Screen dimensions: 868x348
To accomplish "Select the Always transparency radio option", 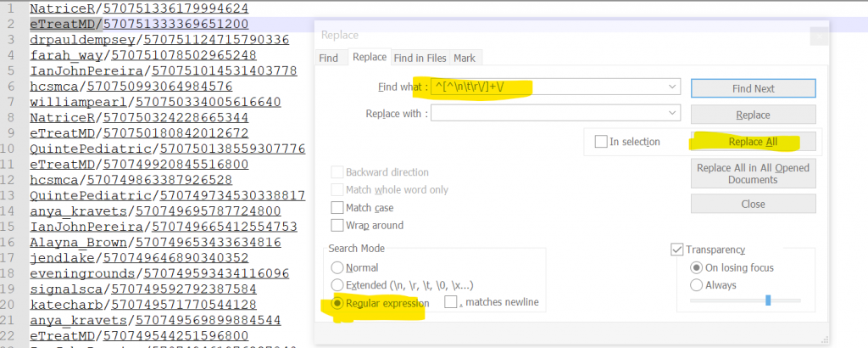I will point(698,285).
